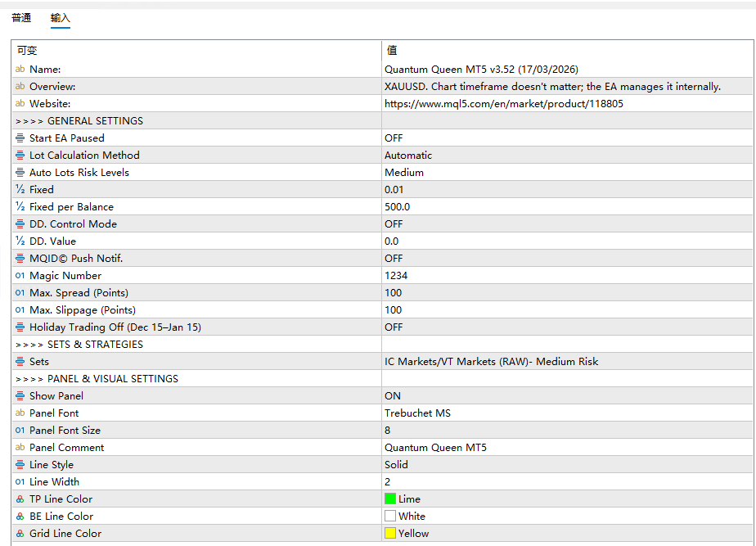Click the integer icon beside Max. Spread (Points)
The width and height of the screenshot is (756, 546).
tap(20, 293)
